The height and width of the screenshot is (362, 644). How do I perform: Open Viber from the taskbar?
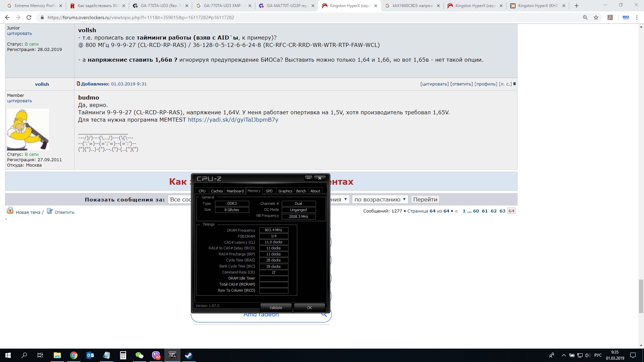(156, 355)
